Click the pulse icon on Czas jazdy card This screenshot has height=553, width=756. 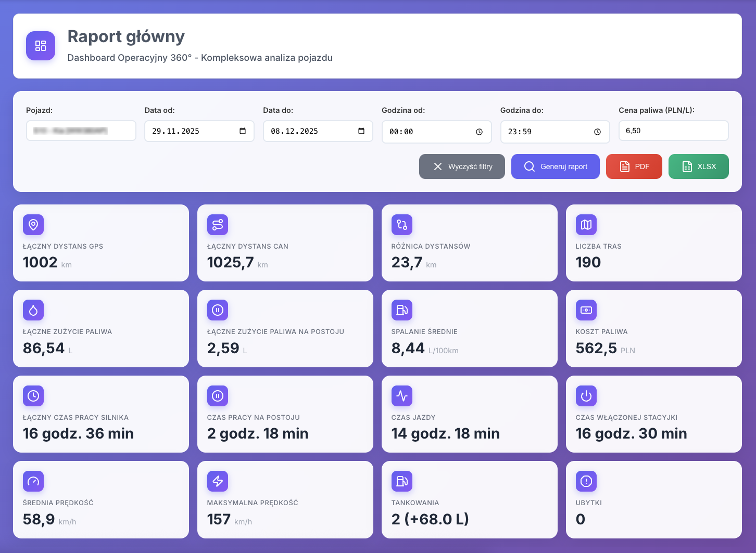pos(402,396)
